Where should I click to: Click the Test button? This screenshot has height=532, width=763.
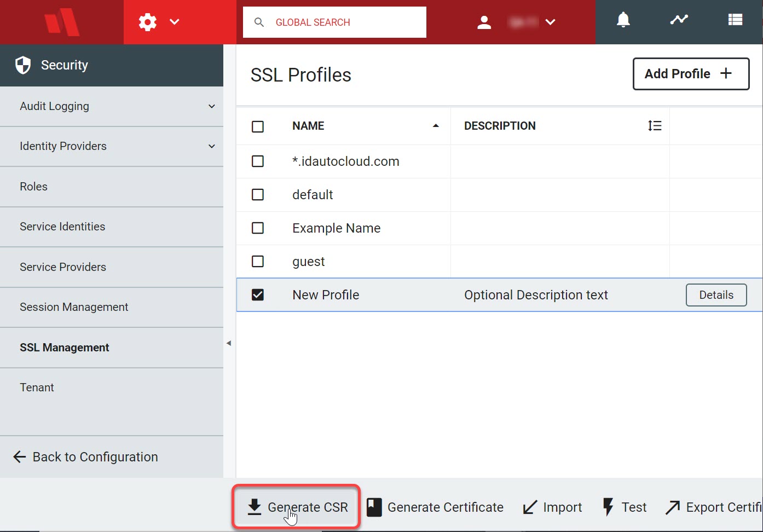pyautogui.click(x=625, y=507)
